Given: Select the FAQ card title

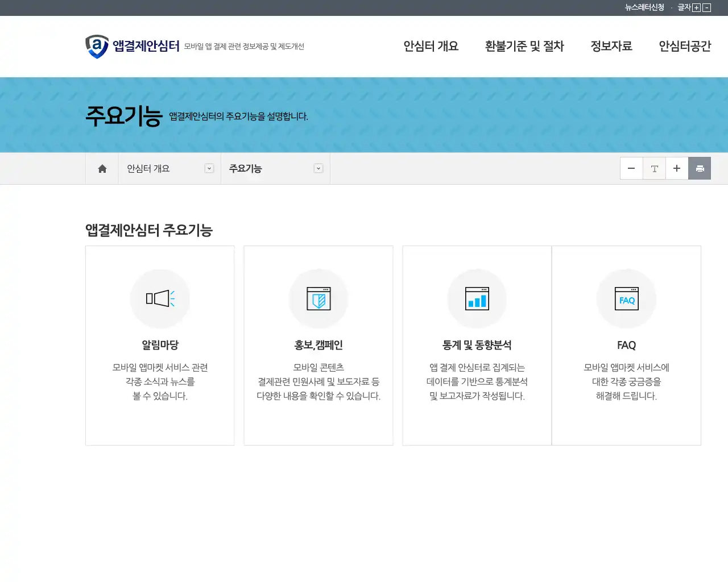Looking at the screenshot, I should (x=626, y=345).
